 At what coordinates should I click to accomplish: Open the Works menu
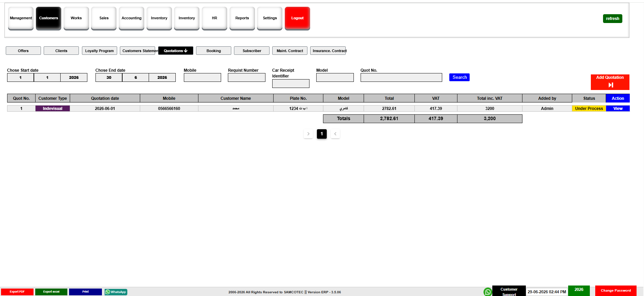[x=76, y=18]
